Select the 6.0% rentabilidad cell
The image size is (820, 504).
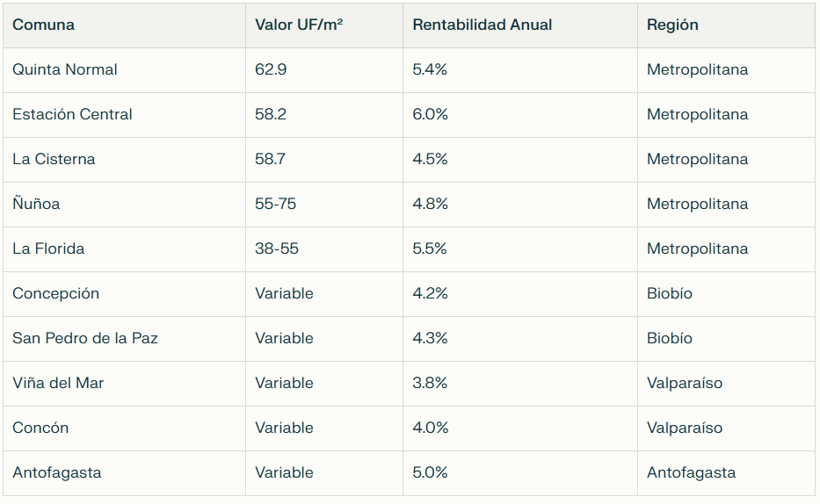pyautogui.click(x=430, y=114)
